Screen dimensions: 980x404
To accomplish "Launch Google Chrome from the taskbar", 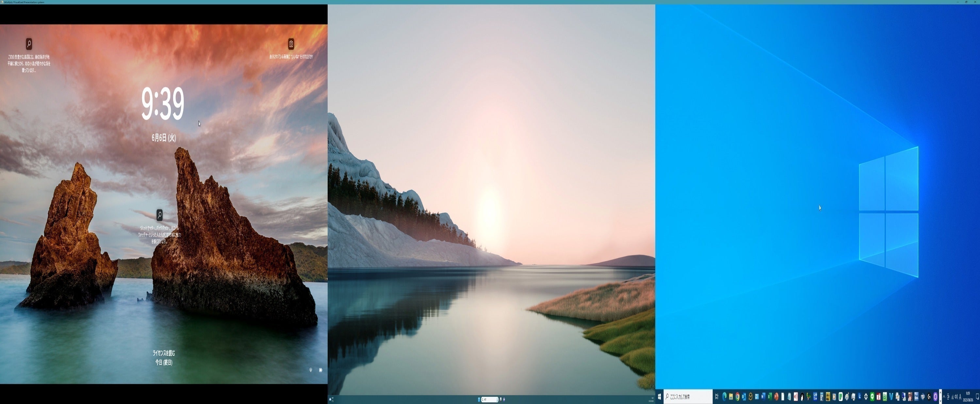I will point(737,397).
